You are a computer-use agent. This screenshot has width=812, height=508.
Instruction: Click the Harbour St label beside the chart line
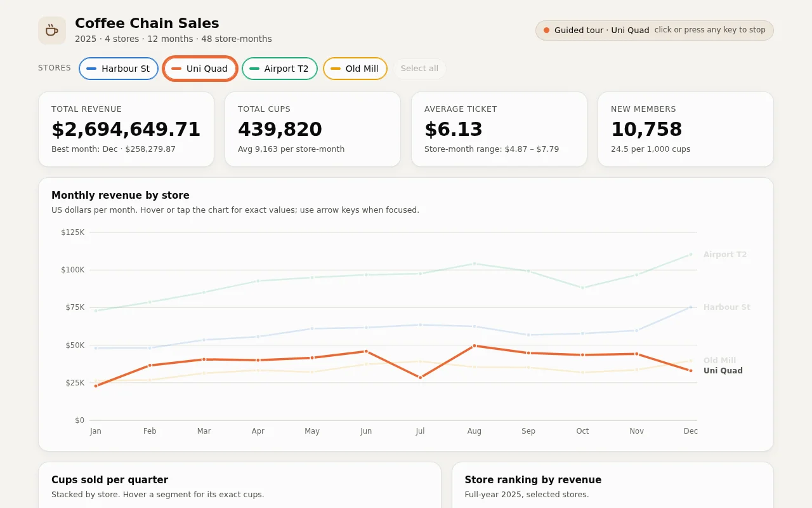tap(727, 307)
